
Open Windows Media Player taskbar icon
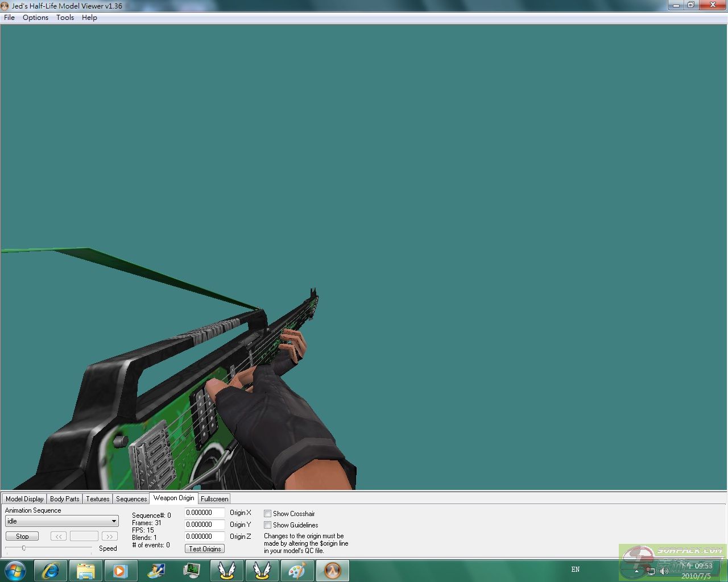120,571
